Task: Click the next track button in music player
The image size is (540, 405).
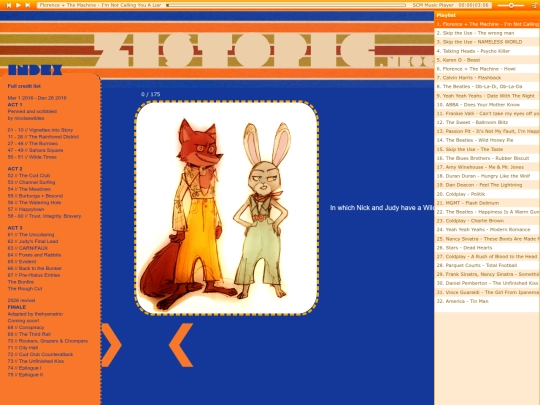Action: pos(28,5)
